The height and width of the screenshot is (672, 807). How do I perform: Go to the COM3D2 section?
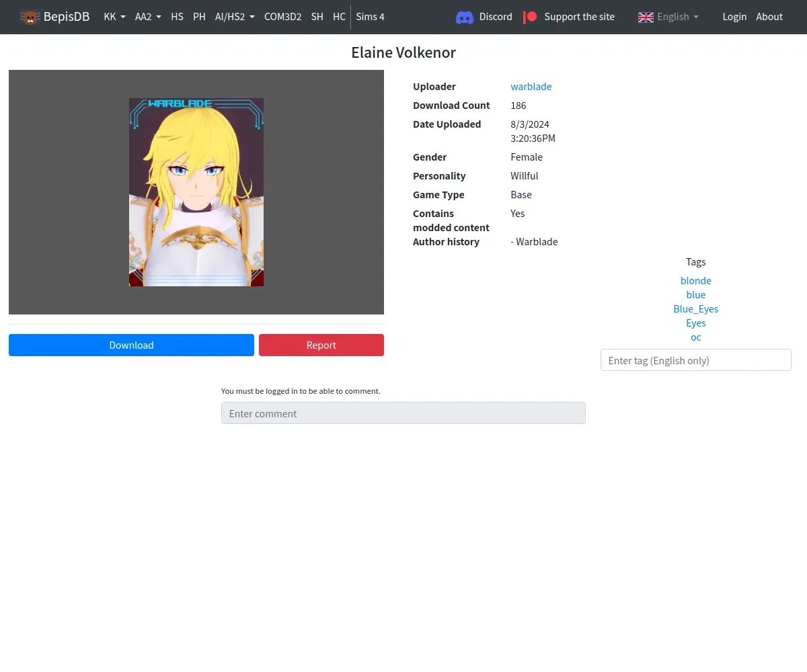pyautogui.click(x=282, y=17)
